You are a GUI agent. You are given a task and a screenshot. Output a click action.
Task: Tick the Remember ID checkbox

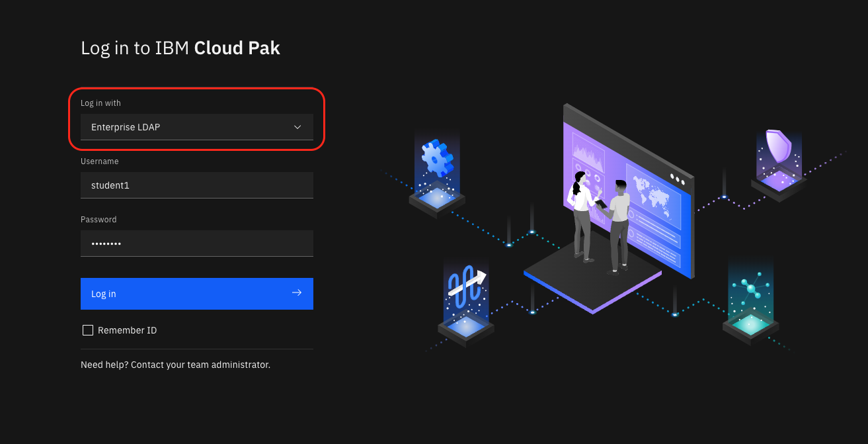click(87, 330)
